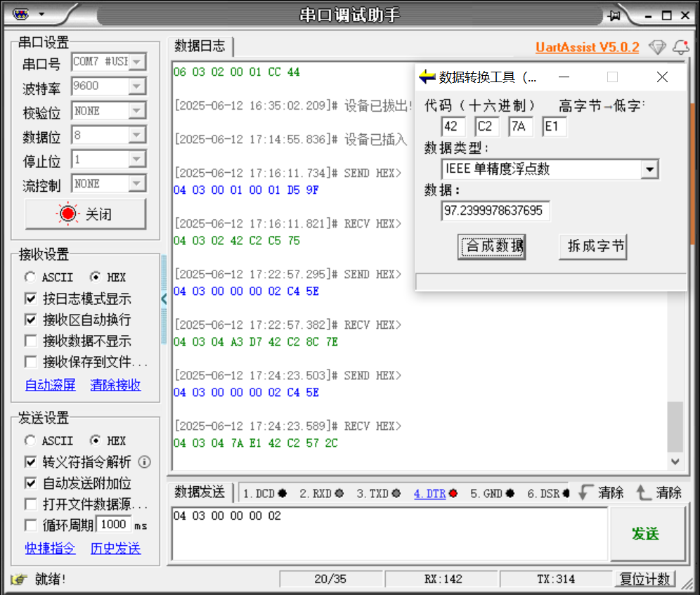The width and height of the screenshot is (700, 595).
Task: Clear send box with up-arrow clear button
Action: [x=659, y=492]
